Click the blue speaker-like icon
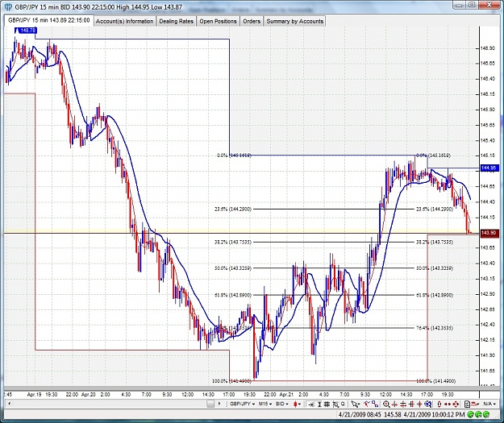The height and width of the screenshot is (423, 504). click(428, 404)
